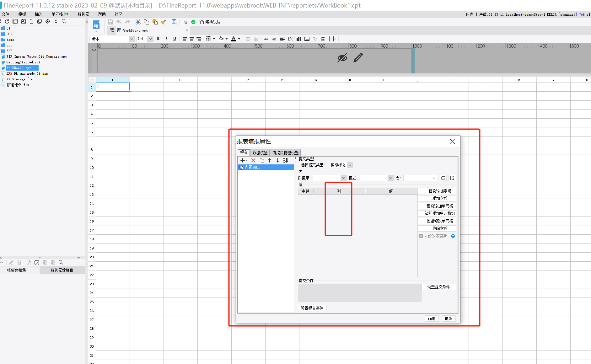Click the refresh icon in file panel
Viewport: 591px width, 364px height.
tap(7, 21)
